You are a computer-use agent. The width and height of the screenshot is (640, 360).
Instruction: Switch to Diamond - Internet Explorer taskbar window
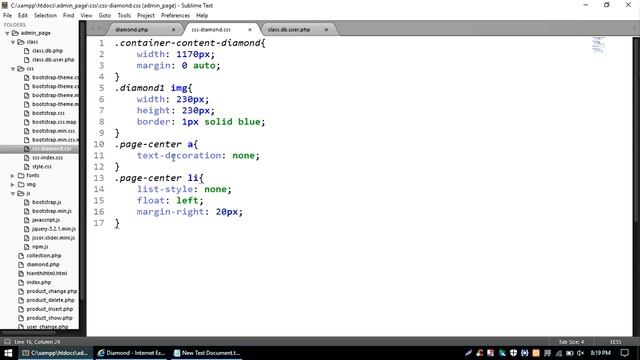point(131,353)
